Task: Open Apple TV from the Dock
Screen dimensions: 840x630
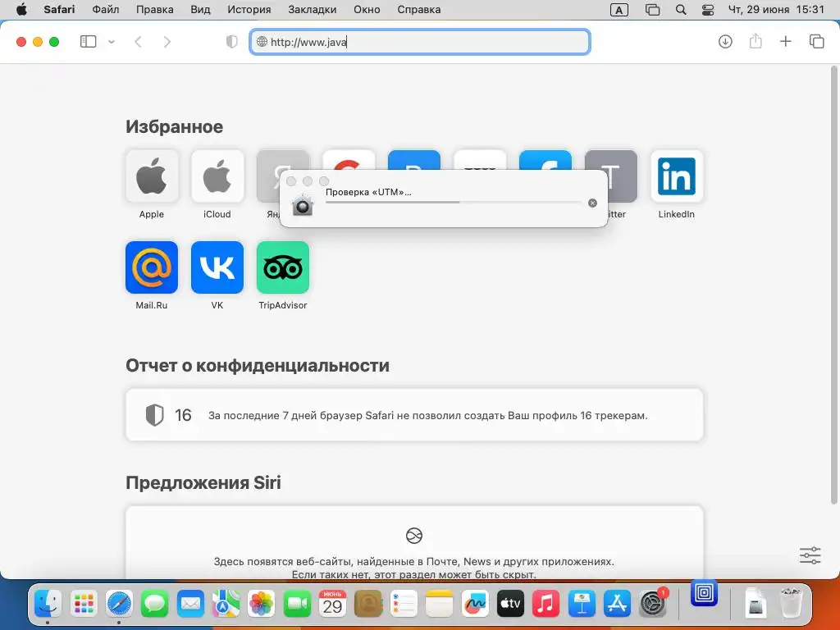Action: pos(510,604)
